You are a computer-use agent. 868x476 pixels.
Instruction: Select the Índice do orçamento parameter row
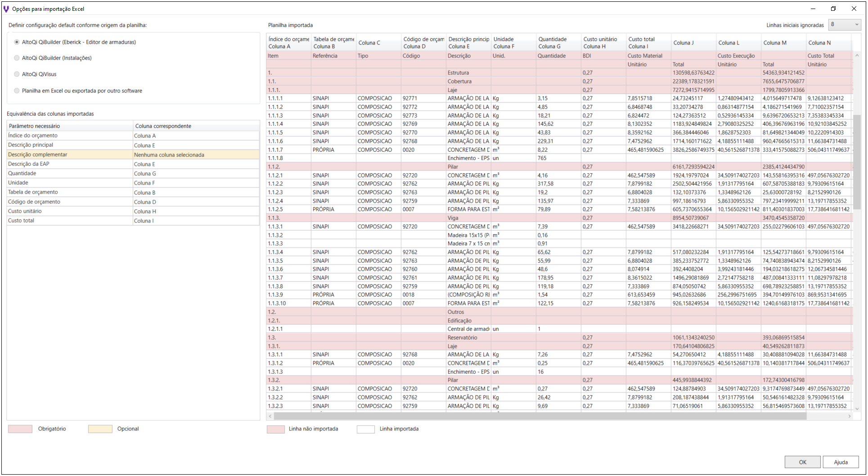pos(70,136)
